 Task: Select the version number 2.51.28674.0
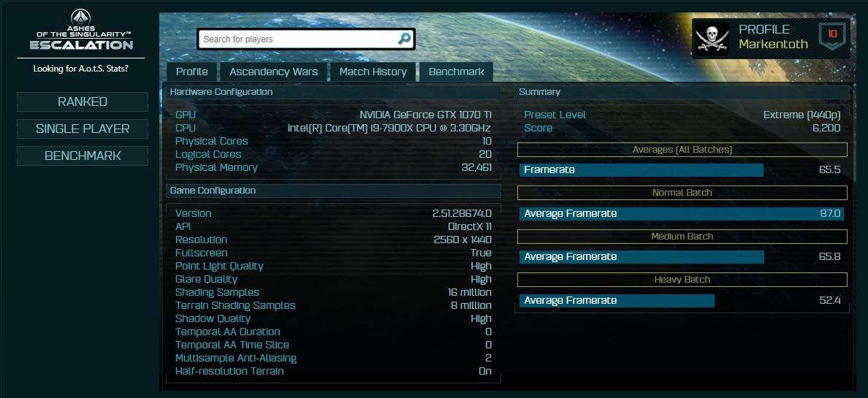462,214
